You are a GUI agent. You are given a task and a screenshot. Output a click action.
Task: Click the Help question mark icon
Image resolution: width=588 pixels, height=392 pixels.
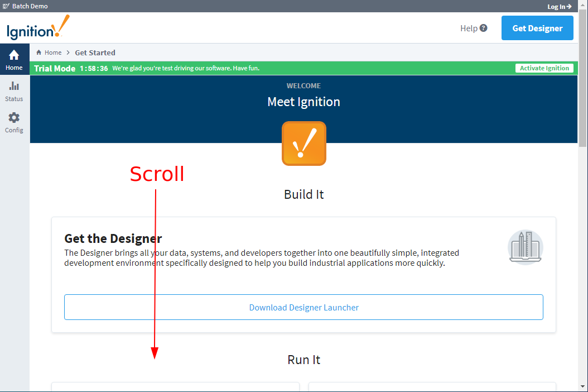coord(483,28)
